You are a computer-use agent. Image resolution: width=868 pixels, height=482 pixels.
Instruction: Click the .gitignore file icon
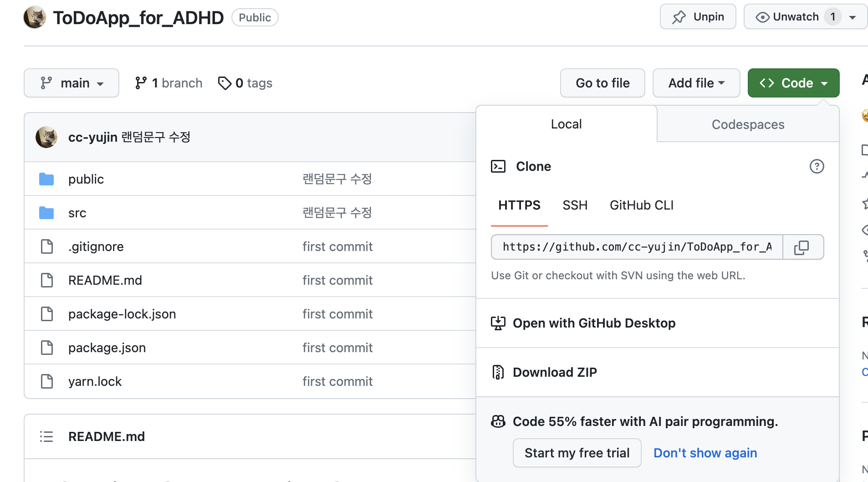click(x=47, y=246)
